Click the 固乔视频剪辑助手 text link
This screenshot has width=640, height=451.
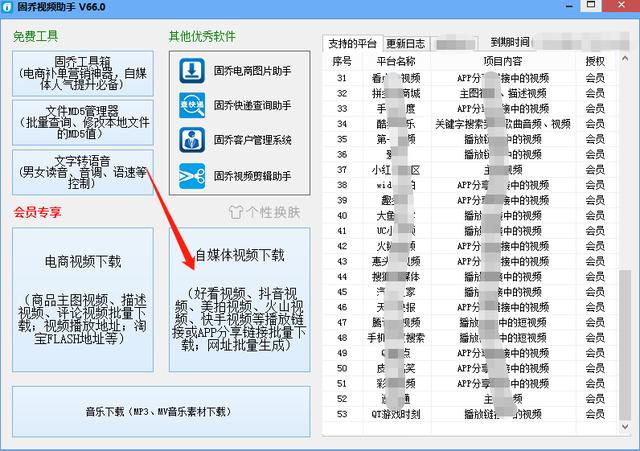(252, 176)
